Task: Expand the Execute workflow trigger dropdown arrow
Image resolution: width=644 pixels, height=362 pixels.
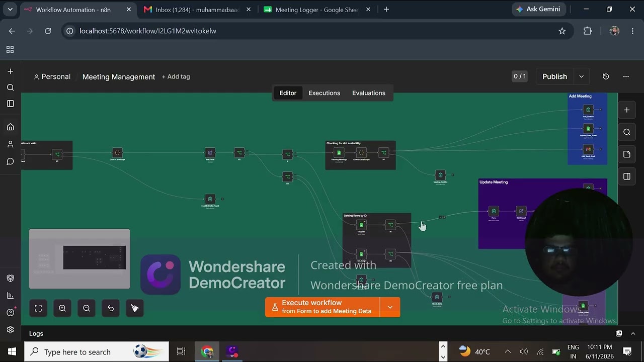Action: click(390, 307)
